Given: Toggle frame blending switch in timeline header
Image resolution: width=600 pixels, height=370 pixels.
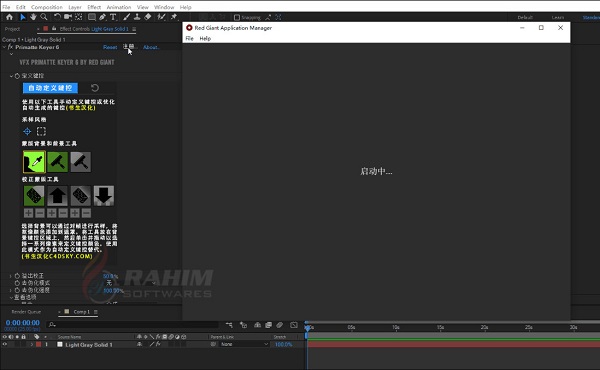Looking at the screenshot, I should click(269, 325).
